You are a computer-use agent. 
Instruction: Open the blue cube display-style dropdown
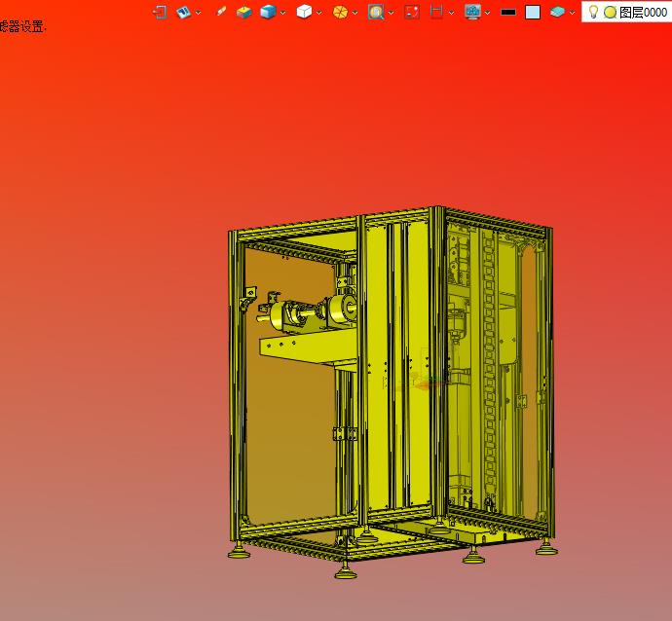point(282,13)
